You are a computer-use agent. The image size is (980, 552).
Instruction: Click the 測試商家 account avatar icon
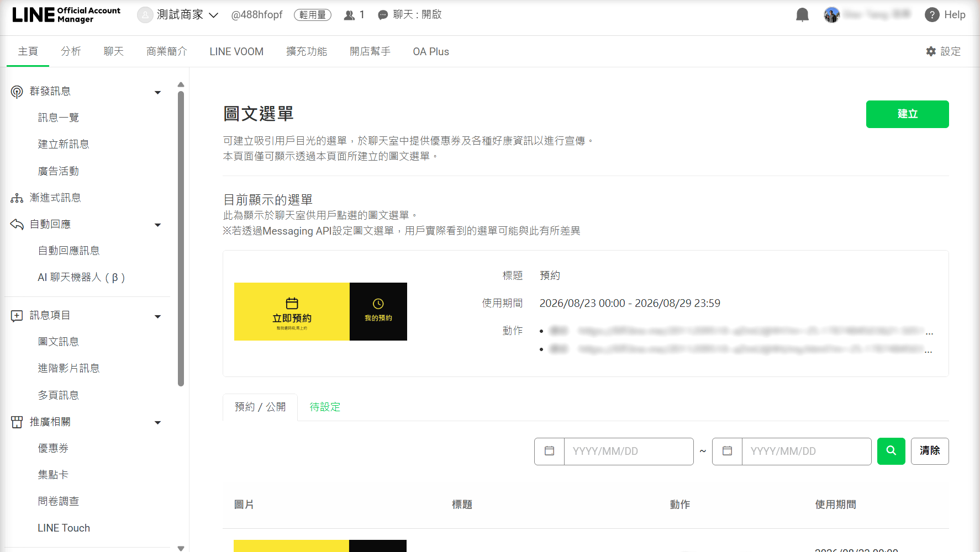click(145, 15)
